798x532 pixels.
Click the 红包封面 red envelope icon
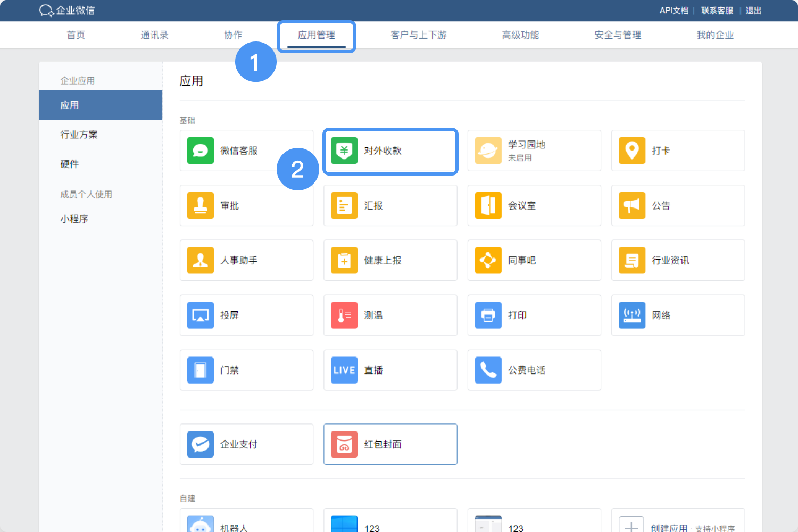(344, 444)
